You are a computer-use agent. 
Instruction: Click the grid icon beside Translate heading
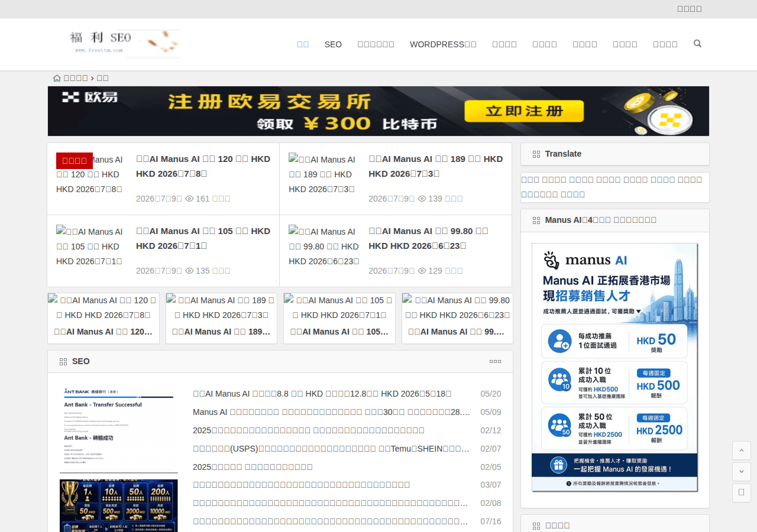(x=536, y=154)
